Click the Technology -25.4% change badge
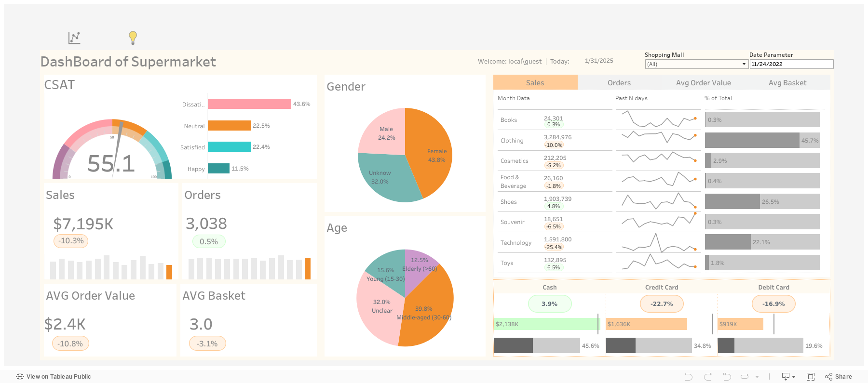 point(554,247)
